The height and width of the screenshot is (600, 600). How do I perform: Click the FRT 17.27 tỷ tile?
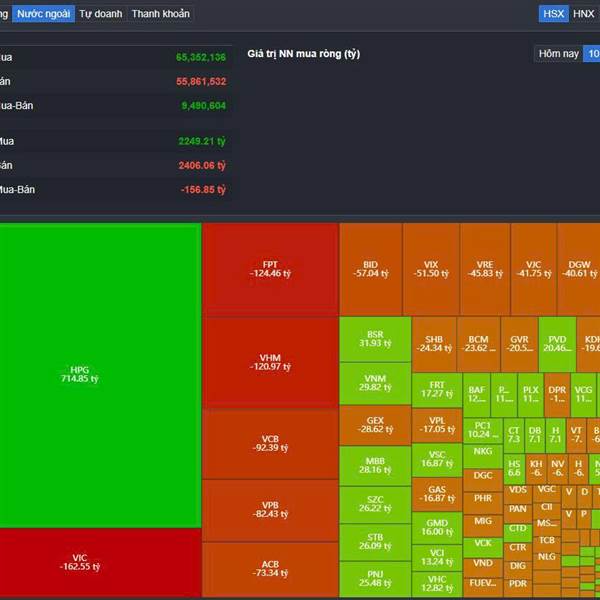pos(437,390)
